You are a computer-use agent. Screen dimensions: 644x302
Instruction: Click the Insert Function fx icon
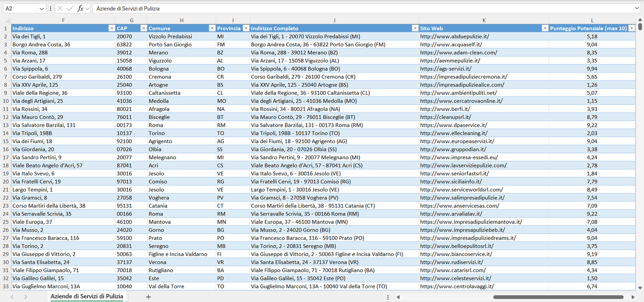(80, 8)
